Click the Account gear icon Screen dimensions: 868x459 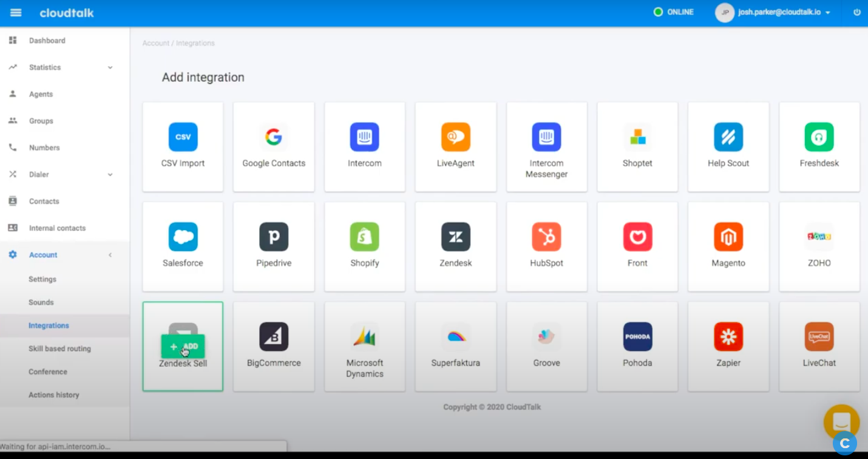point(13,254)
